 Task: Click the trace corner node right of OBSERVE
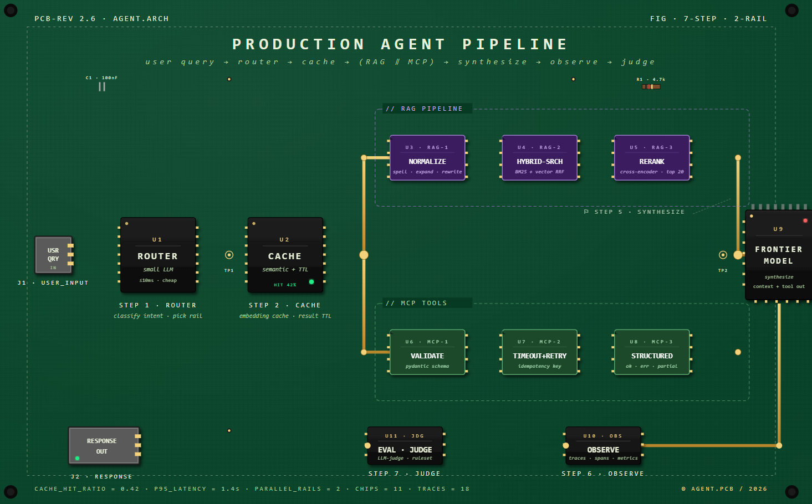(x=779, y=445)
